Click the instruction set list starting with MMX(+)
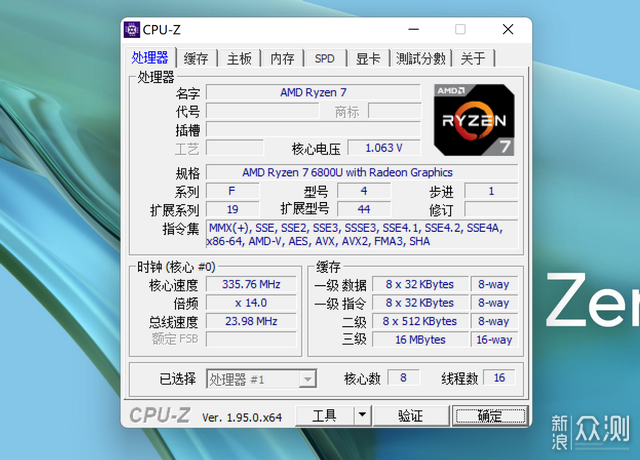640x460 pixels. point(362,234)
